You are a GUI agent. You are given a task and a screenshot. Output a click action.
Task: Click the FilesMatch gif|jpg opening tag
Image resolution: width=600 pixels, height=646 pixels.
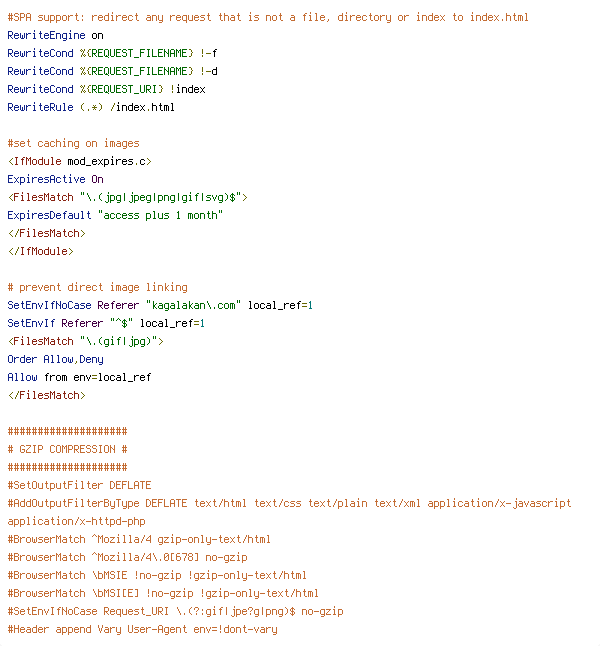click(85, 342)
